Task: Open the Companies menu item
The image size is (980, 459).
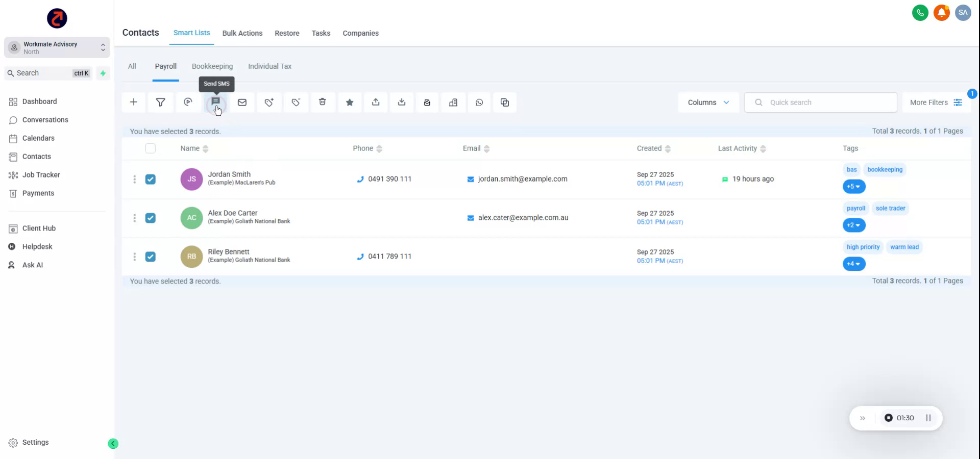Action: click(x=360, y=33)
